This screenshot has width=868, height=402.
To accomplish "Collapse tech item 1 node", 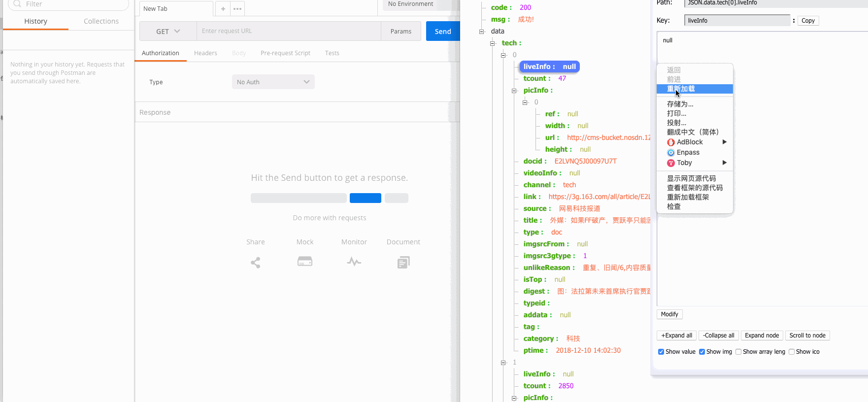I will 503,363.
